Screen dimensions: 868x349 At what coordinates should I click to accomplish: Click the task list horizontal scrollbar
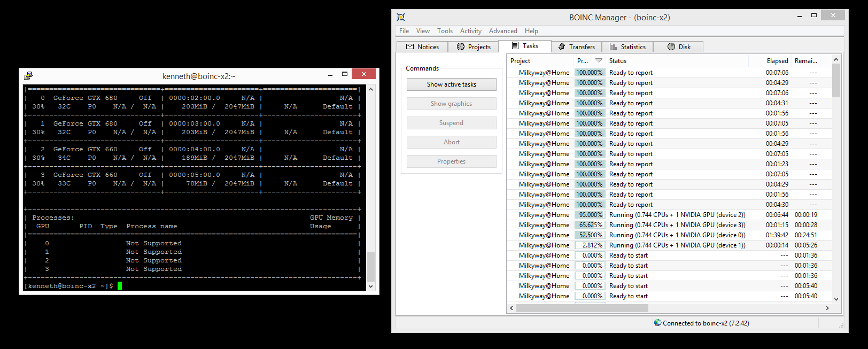[x=582, y=308]
